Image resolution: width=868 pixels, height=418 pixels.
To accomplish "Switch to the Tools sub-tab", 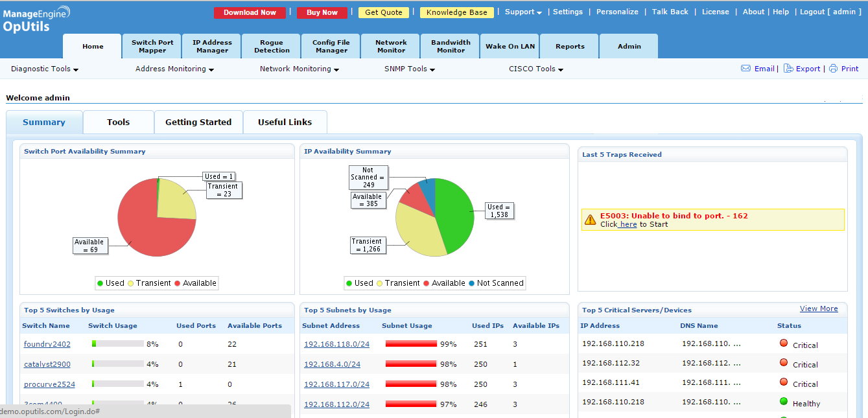I will coord(119,122).
